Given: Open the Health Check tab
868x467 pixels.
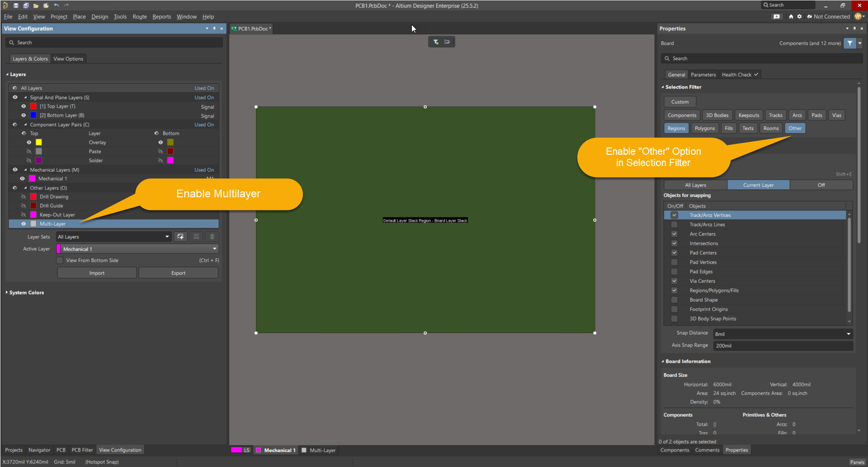Looking at the screenshot, I should [740, 75].
